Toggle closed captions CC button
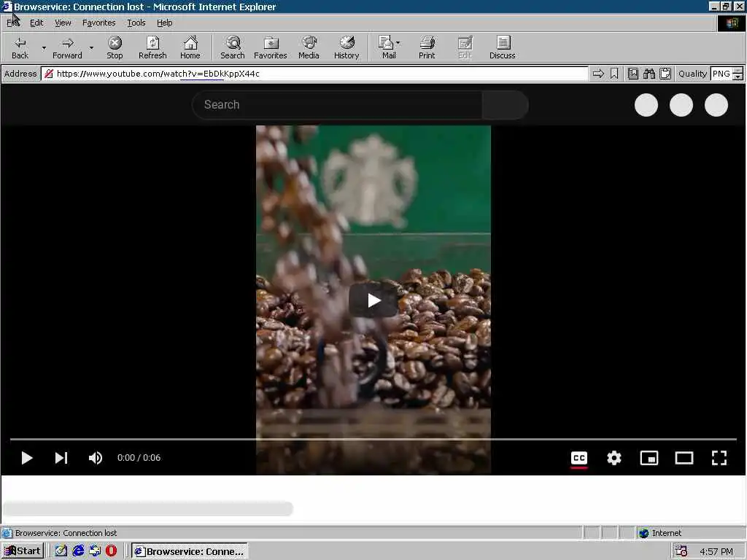 point(578,459)
